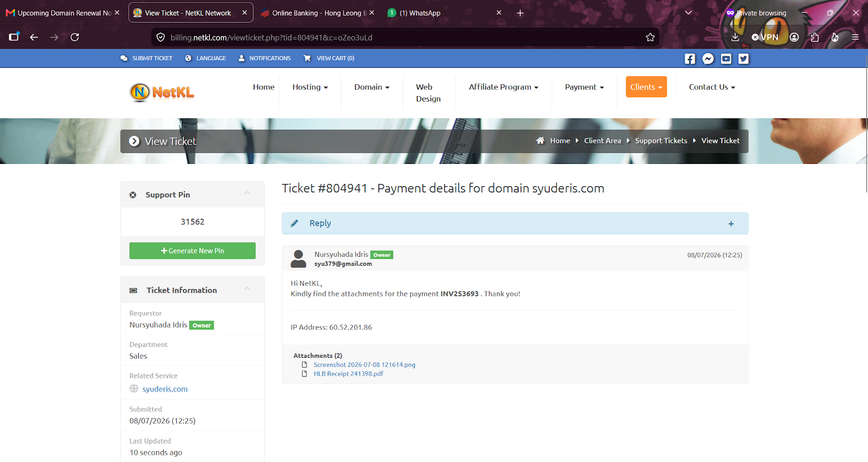Image resolution: width=868 pixels, height=462 pixels.
Task: Bookmark this page with star icon
Action: pyautogui.click(x=650, y=37)
